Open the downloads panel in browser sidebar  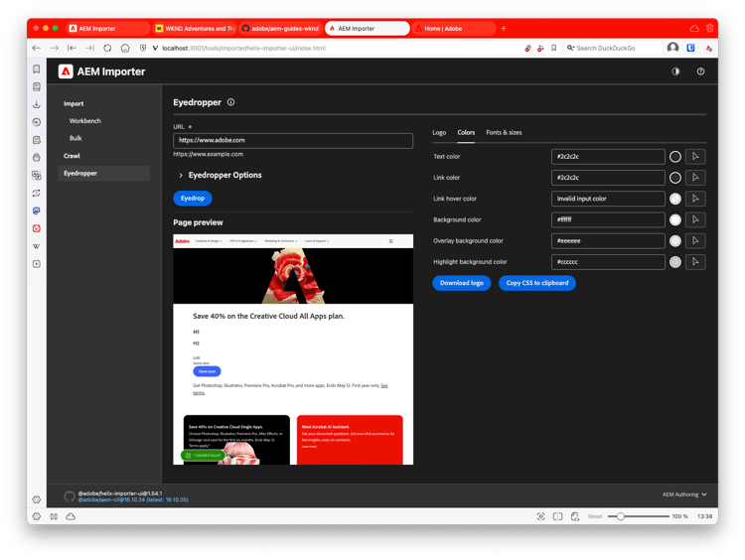(x=37, y=104)
